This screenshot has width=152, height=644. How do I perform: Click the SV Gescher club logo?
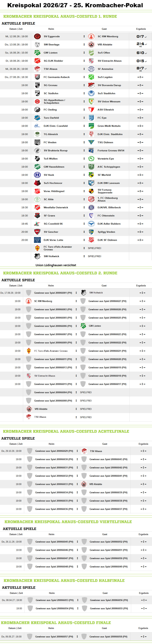[37, 232]
